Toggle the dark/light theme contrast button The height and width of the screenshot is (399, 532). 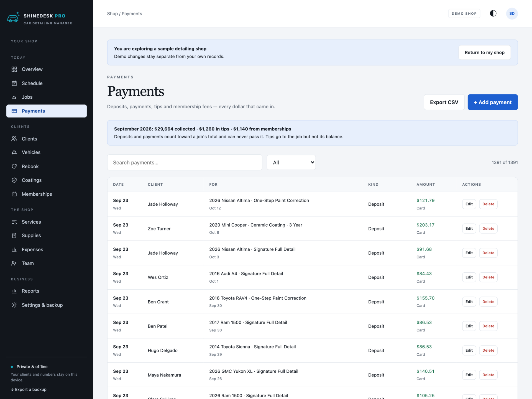coord(493,13)
